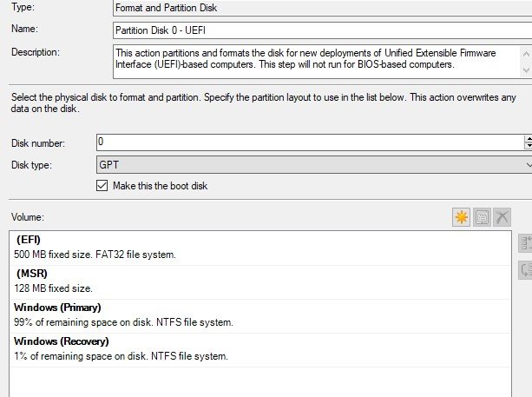Increase disk number with spinner up arrow
Viewport: 532px width, 397px height.
[529, 139]
